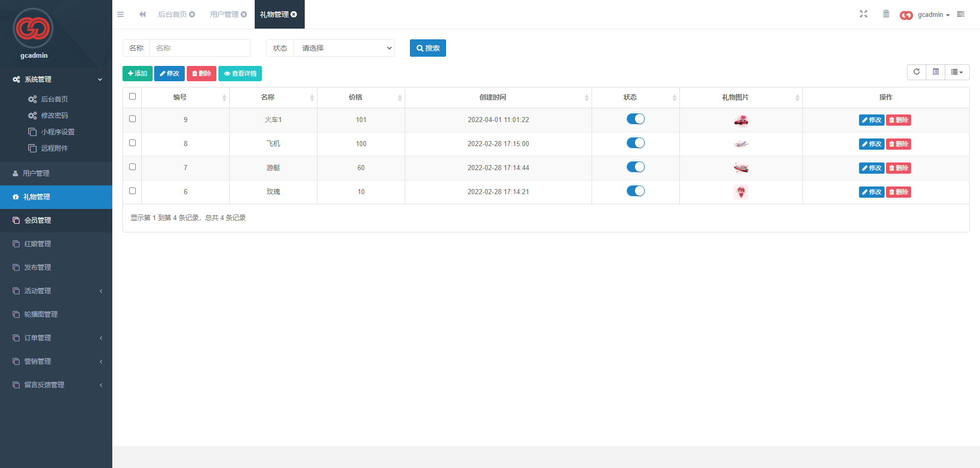Tick the checkbox for the 飞机 row

pyautogui.click(x=133, y=143)
